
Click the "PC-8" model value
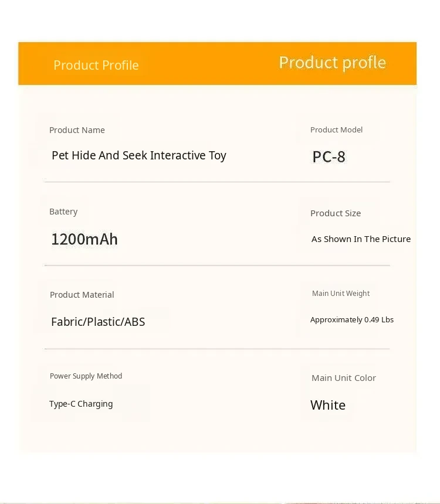(x=329, y=157)
